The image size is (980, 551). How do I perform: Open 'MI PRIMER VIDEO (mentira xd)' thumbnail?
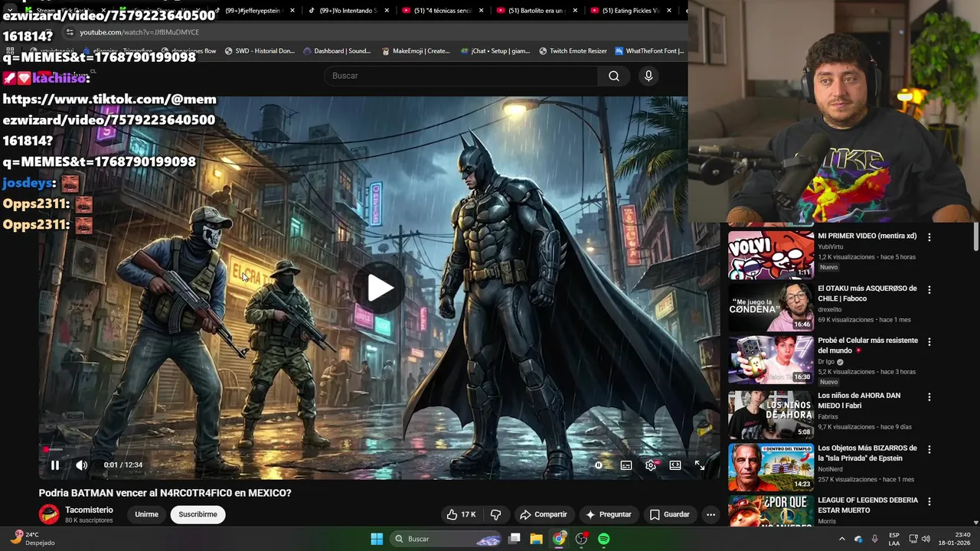point(771,255)
